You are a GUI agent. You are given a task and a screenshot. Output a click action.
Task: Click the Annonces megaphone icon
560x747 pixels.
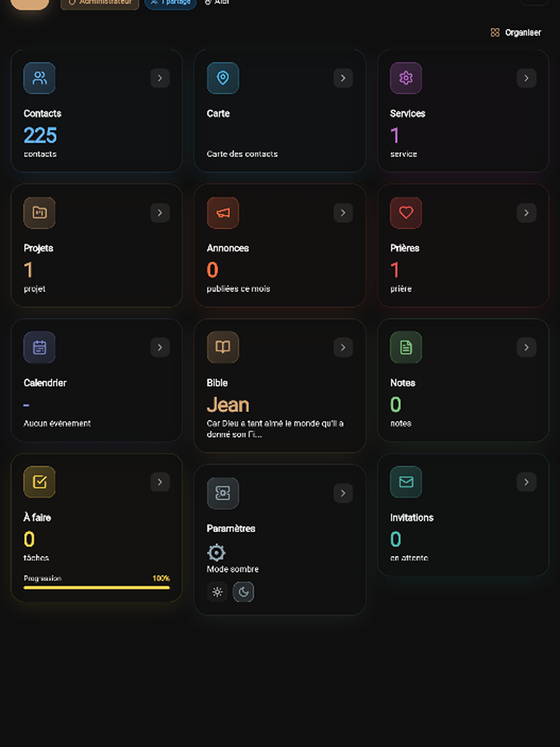(223, 213)
